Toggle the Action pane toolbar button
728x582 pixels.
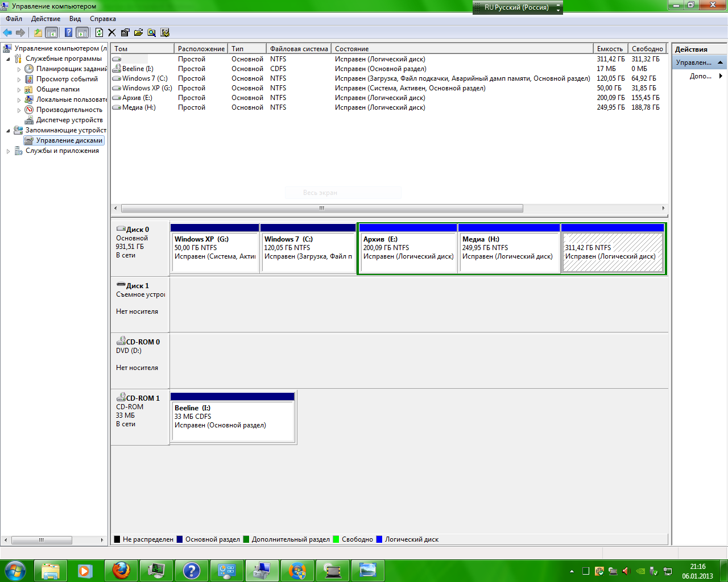click(x=82, y=32)
